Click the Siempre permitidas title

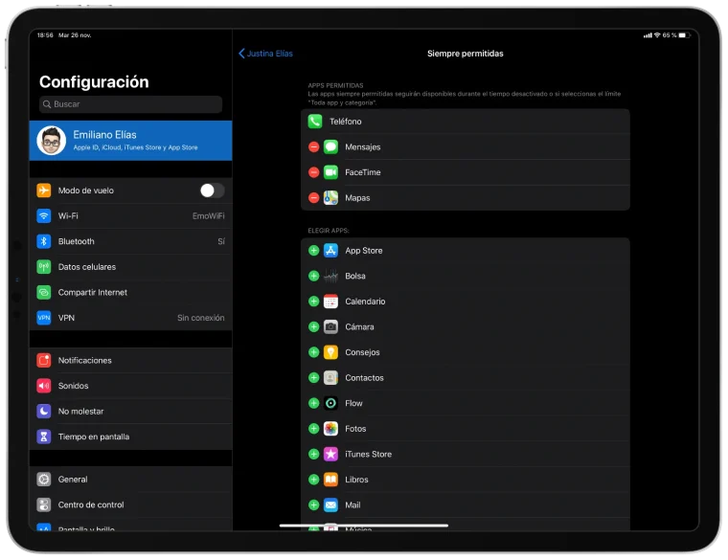click(x=466, y=54)
